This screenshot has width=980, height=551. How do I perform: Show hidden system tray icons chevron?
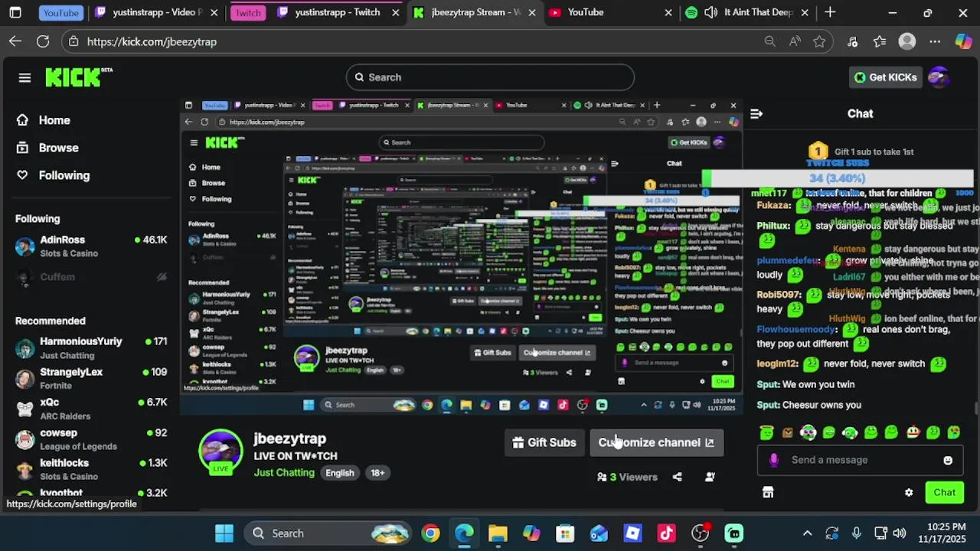pyautogui.click(x=807, y=533)
